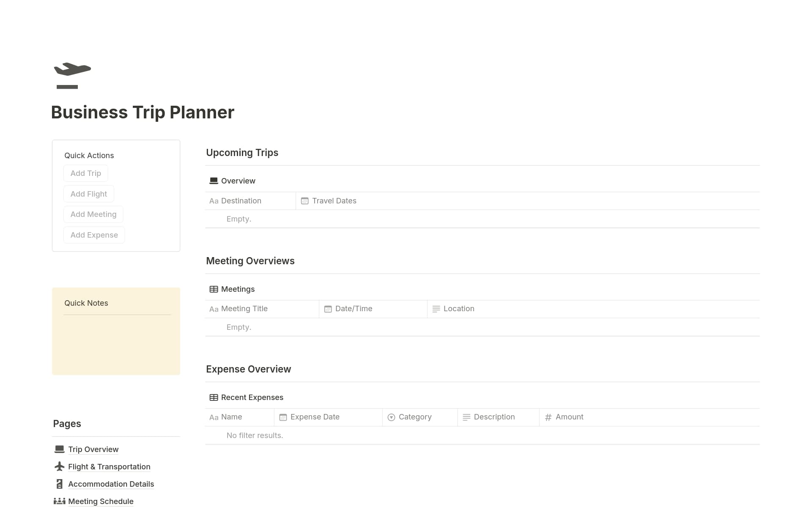Click the laptop icon beside Trip Overview
812x507 pixels.
pyautogui.click(x=60, y=449)
